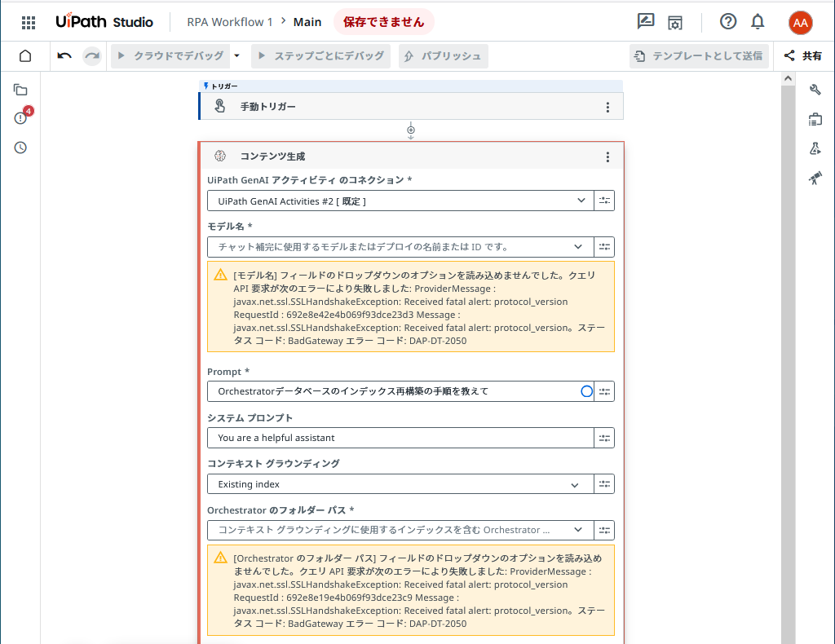The height and width of the screenshot is (644, 835).
Task: Click テンプレートとして送信 button
Action: pos(699,56)
